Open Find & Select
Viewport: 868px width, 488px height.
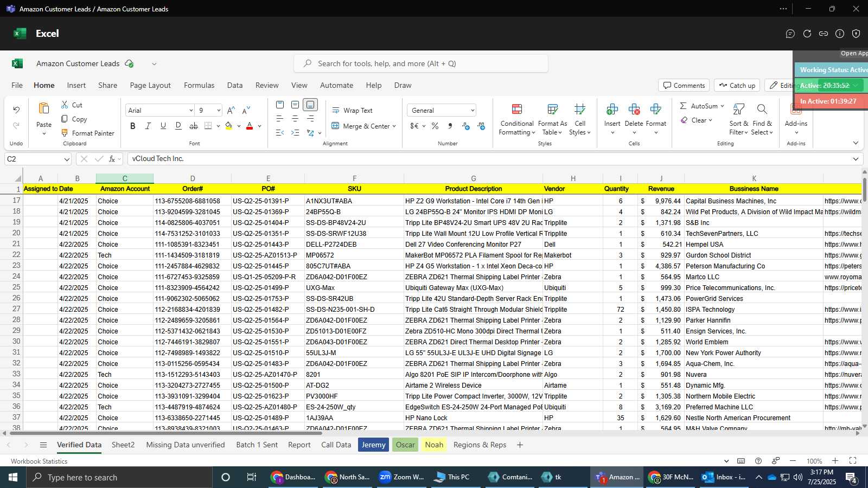pyautogui.click(x=762, y=119)
